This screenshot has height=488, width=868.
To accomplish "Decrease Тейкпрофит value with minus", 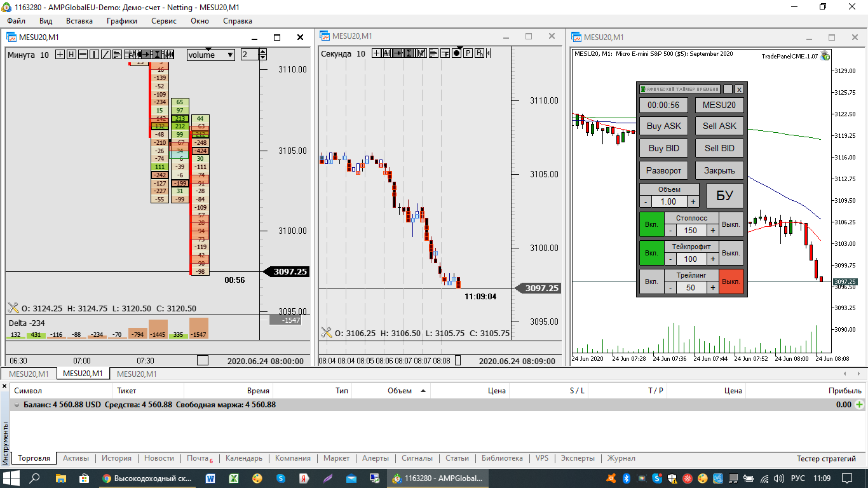I will (x=670, y=259).
